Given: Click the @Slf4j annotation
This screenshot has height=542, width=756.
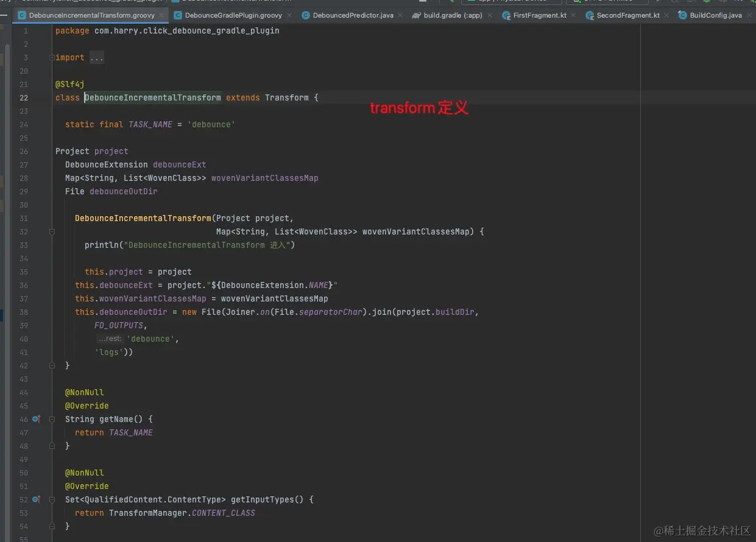Looking at the screenshot, I should [69, 84].
